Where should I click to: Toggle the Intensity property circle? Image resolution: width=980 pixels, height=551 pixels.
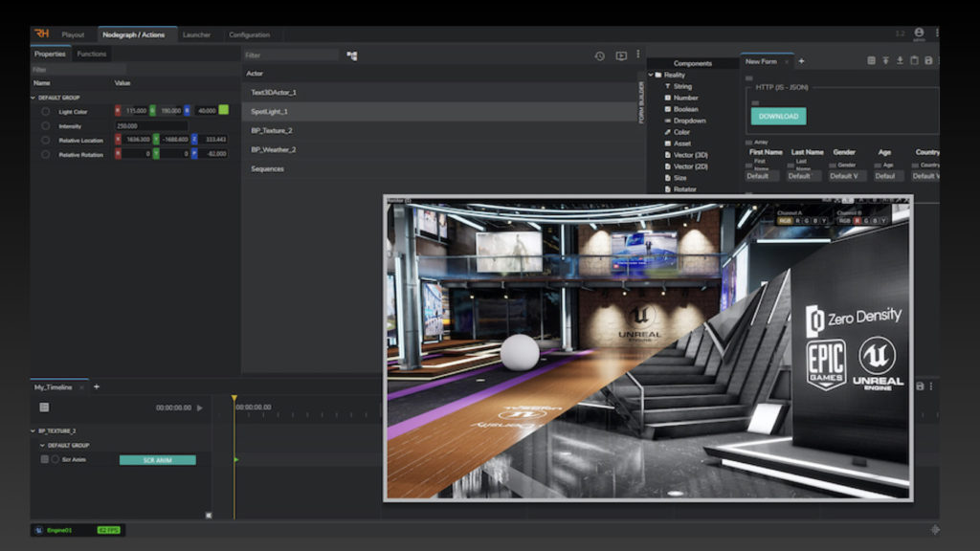[x=45, y=125]
